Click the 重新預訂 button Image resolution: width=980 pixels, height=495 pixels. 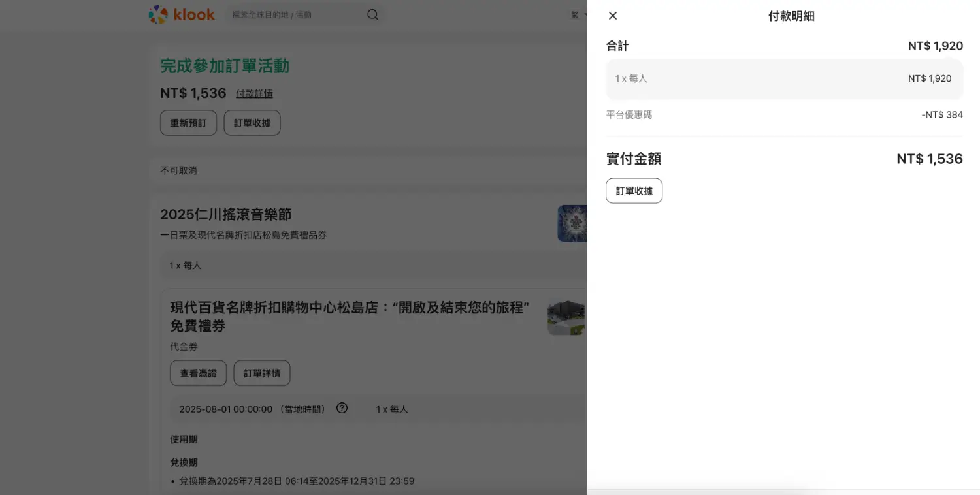click(x=188, y=123)
